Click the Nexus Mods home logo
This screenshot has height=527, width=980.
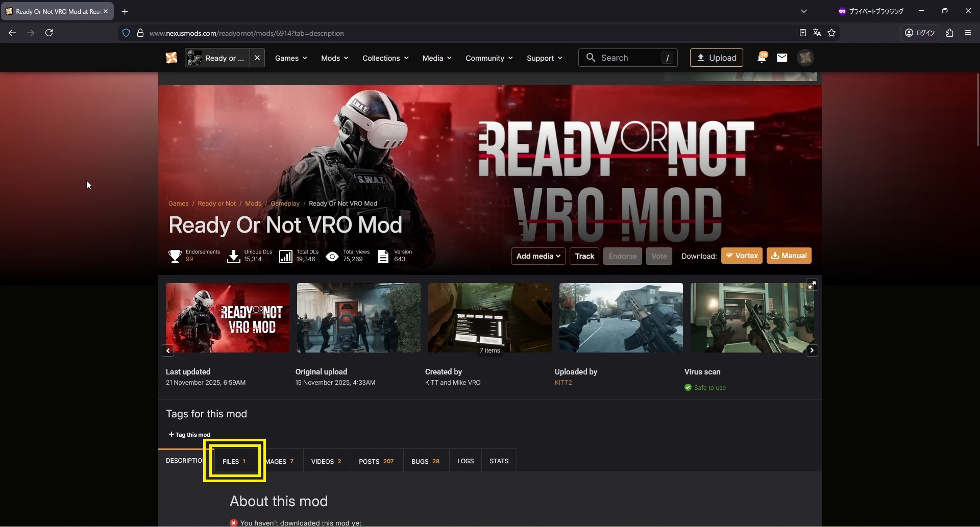(171, 58)
